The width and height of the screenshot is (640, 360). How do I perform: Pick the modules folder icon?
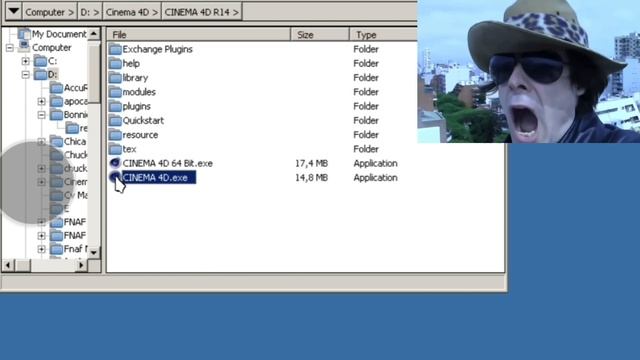click(x=115, y=92)
